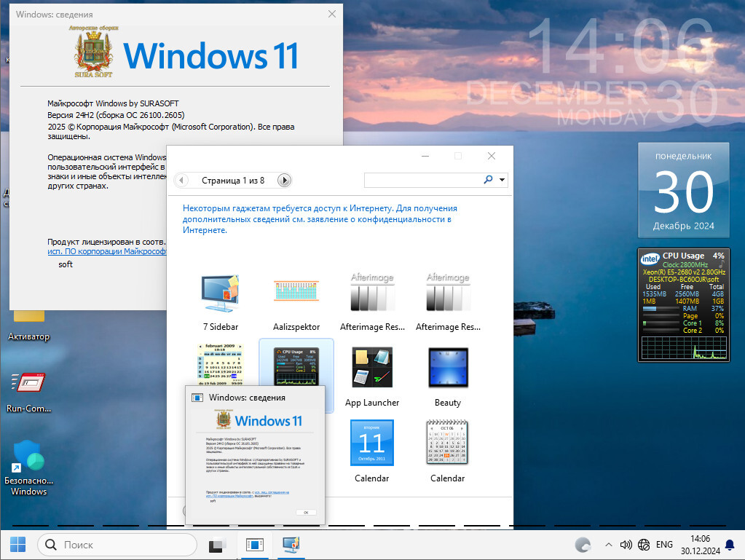This screenshot has height=560, width=745.
Task: Click the 'Версия 24H2 (сборка ОС 26100.2605)' line
Action: [116, 115]
